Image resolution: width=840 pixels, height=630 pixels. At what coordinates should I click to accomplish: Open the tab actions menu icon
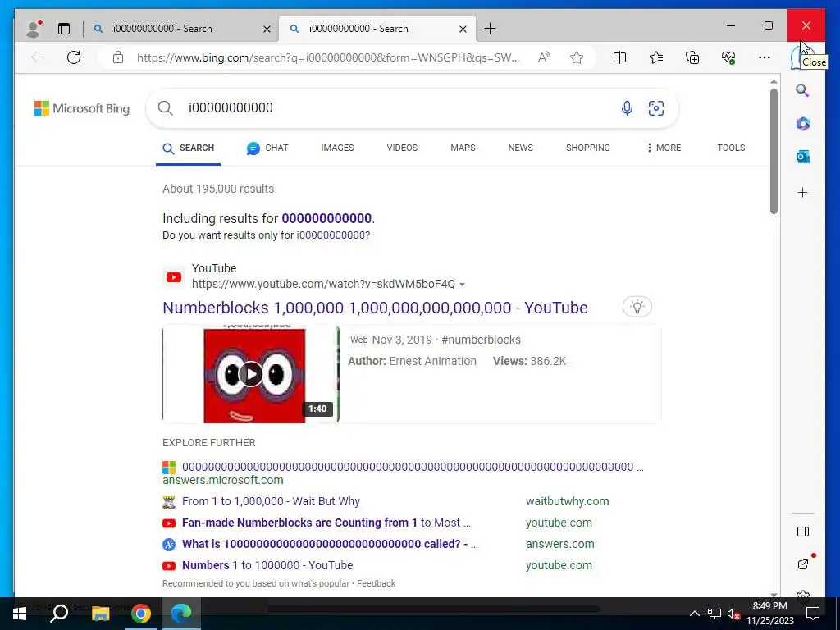(x=64, y=29)
